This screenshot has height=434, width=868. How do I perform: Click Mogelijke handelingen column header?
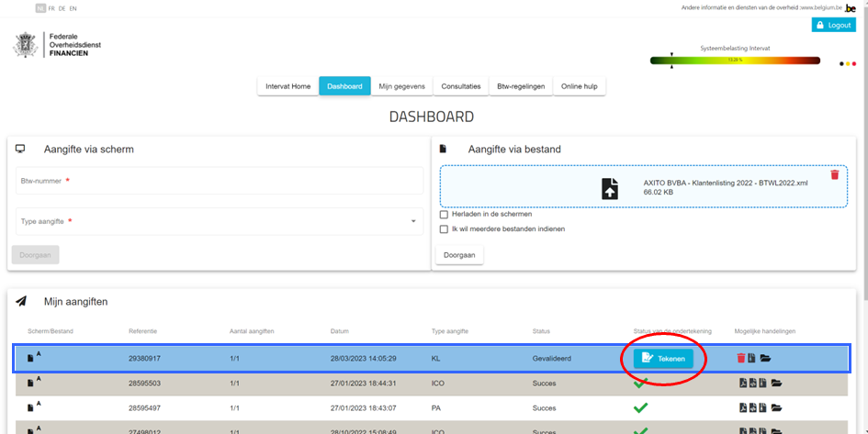(765, 331)
